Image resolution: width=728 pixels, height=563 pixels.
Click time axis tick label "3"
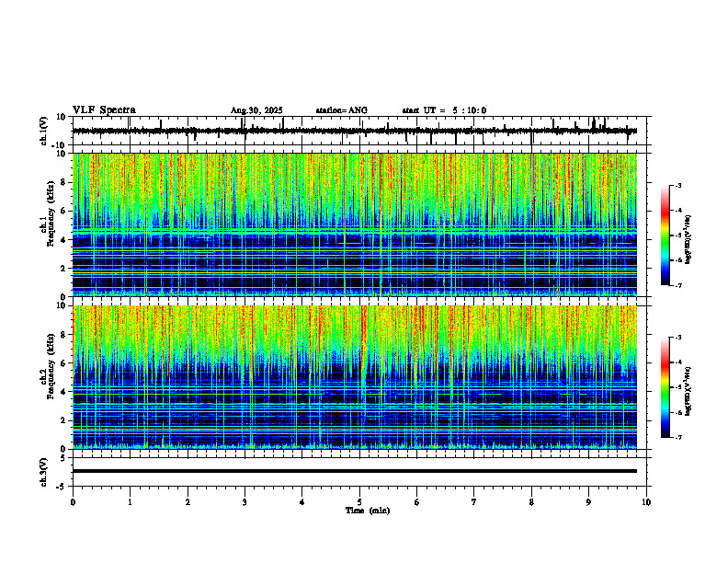point(245,502)
